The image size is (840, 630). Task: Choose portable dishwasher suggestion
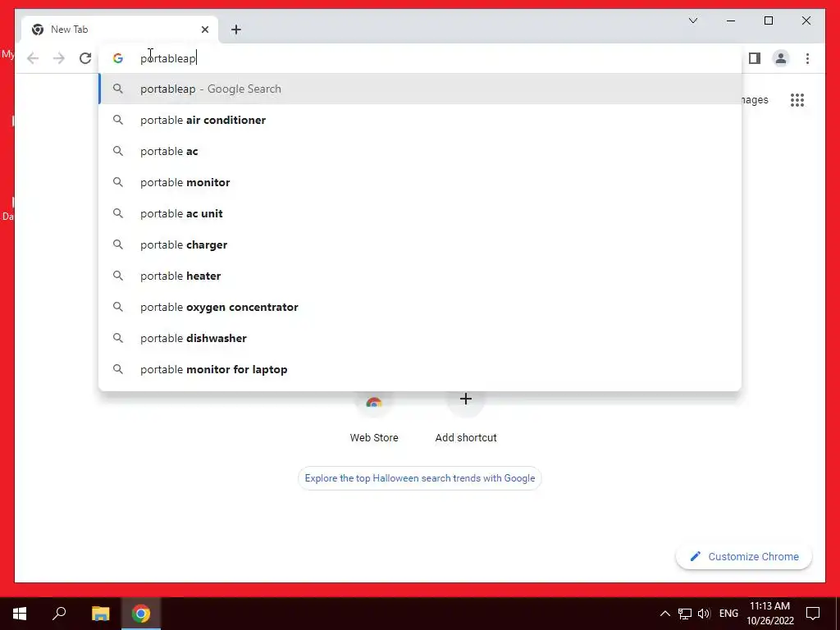click(420, 338)
